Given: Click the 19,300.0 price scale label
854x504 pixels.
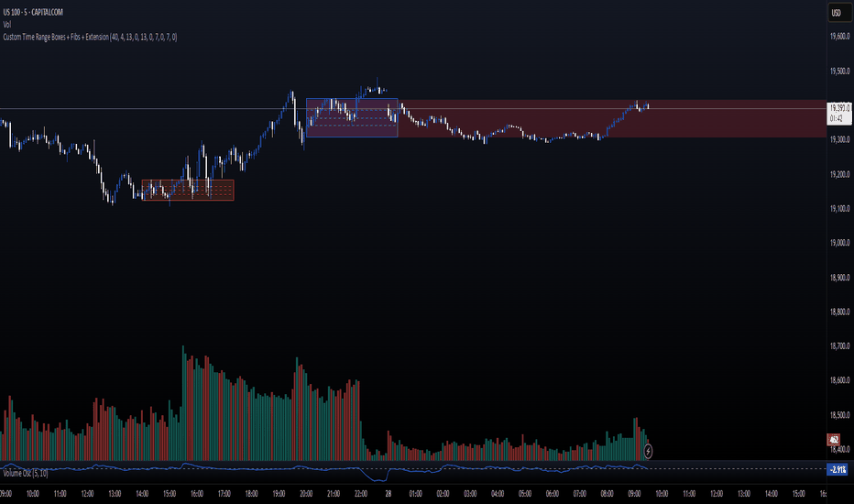Looking at the screenshot, I should click(839, 140).
